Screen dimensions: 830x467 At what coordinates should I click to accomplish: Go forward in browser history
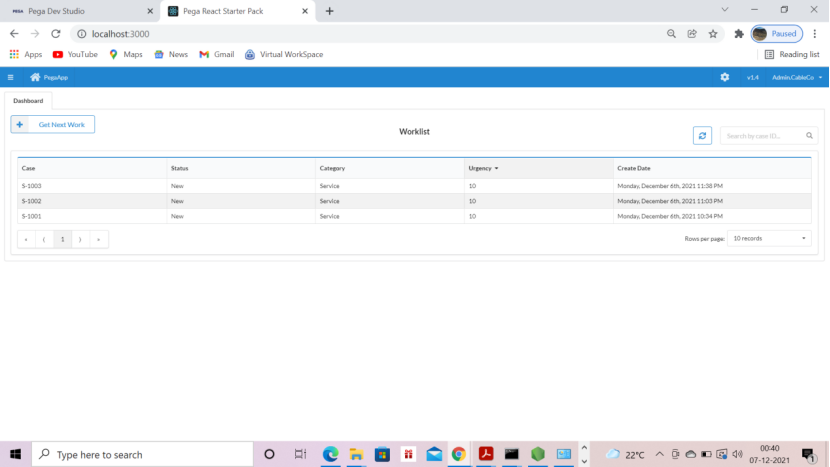[x=35, y=34]
